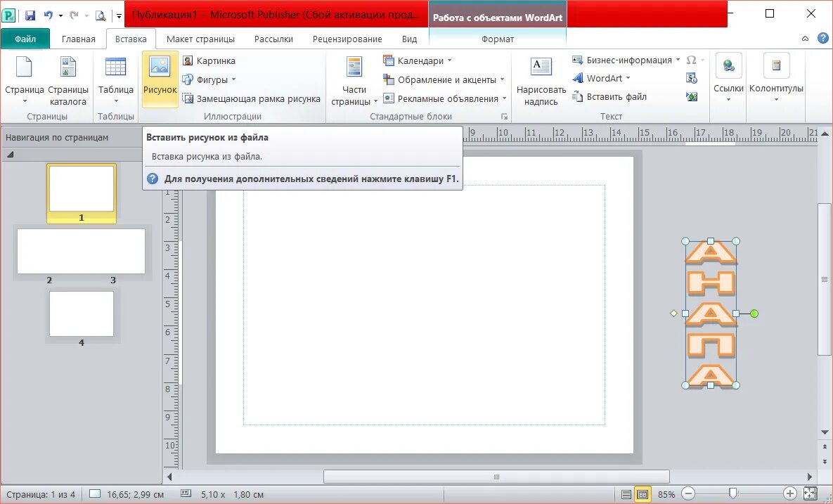
Task: Undo the last action
Action: (48, 15)
